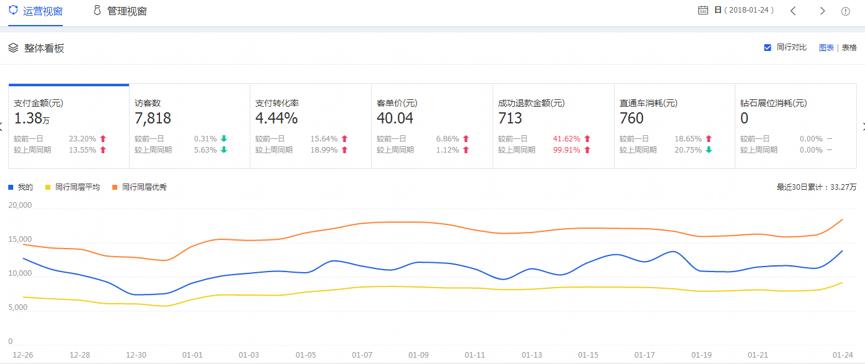865x364 pixels.
Task: Click the 运营视窗 tab icon
Action: pos(13,10)
